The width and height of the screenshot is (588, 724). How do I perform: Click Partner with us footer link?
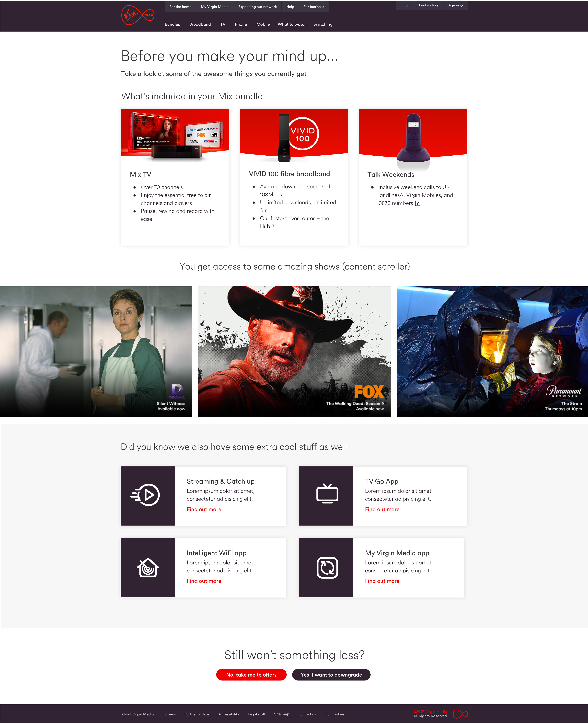point(197,714)
